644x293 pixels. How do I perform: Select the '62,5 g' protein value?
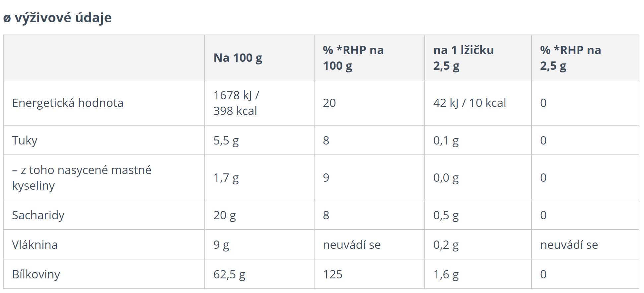click(229, 274)
